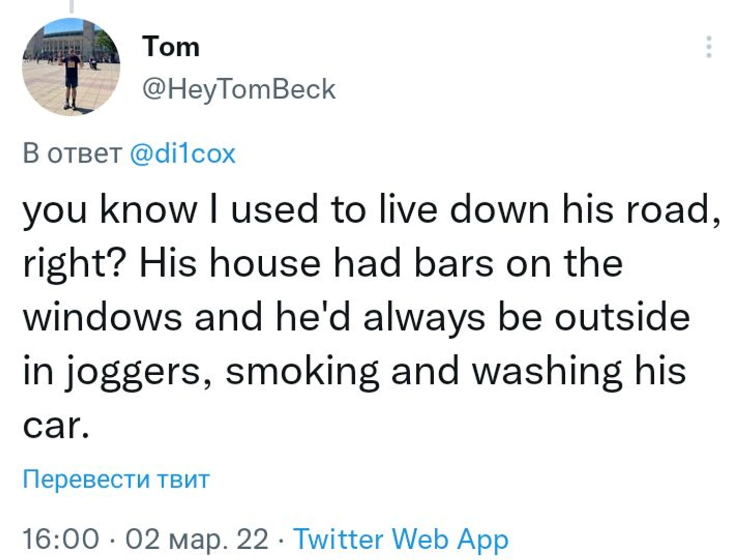Open the @di1cox mentioned profile
This screenshot has height=560, width=745.
point(183,153)
